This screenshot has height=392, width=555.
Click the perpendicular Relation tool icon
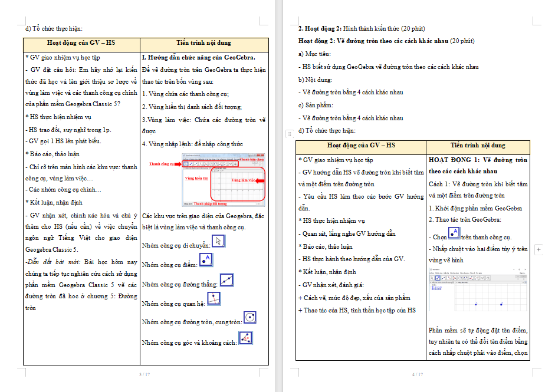point(214,299)
